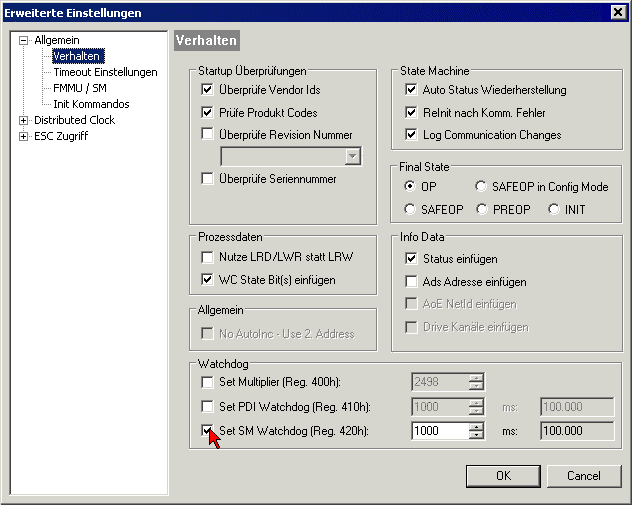
Task: Enable Überprüfe Revision Nummer checkbox
Action: [x=208, y=135]
